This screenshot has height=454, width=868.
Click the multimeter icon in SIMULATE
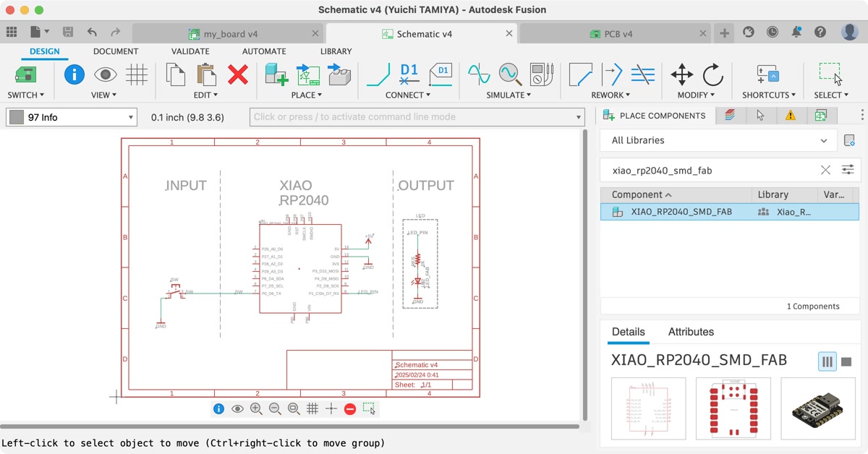click(x=541, y=74)
